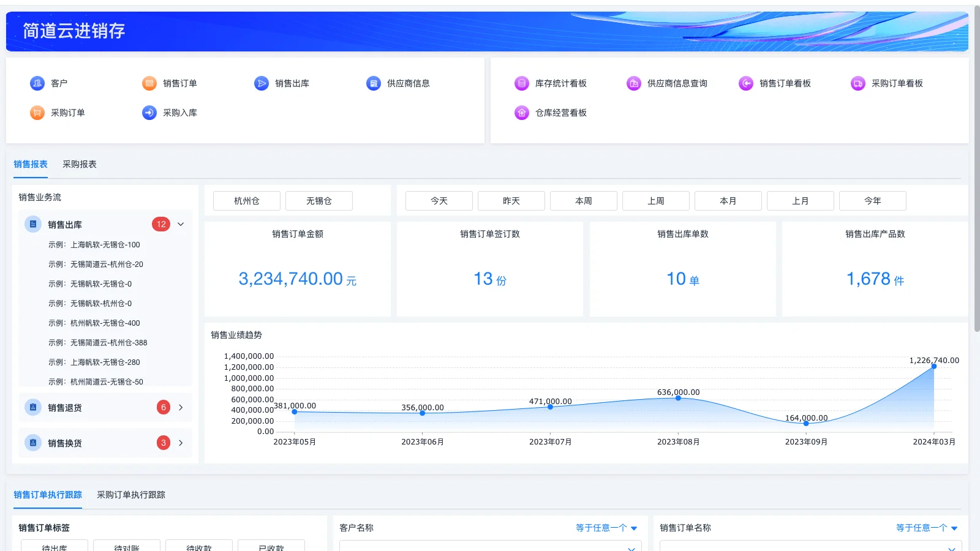980x551 pixels.
Task: Open record 上海帆软-无锡仓-280
Action: (94, 362)
